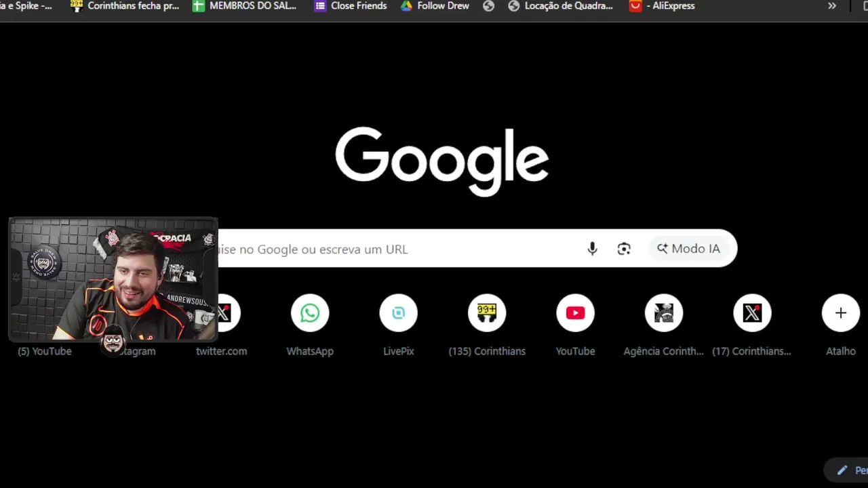Click the (5) YouTube shortcut label

point(45,351)
